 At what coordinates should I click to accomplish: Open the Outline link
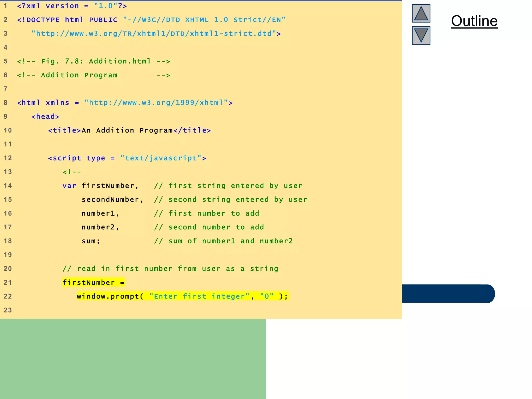(474, 21)
